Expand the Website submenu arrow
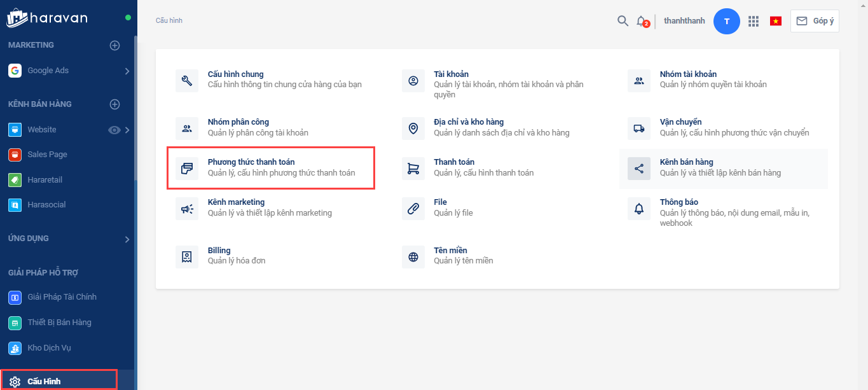This screenshot has height=390, width=868. click(x=127, y=130)
